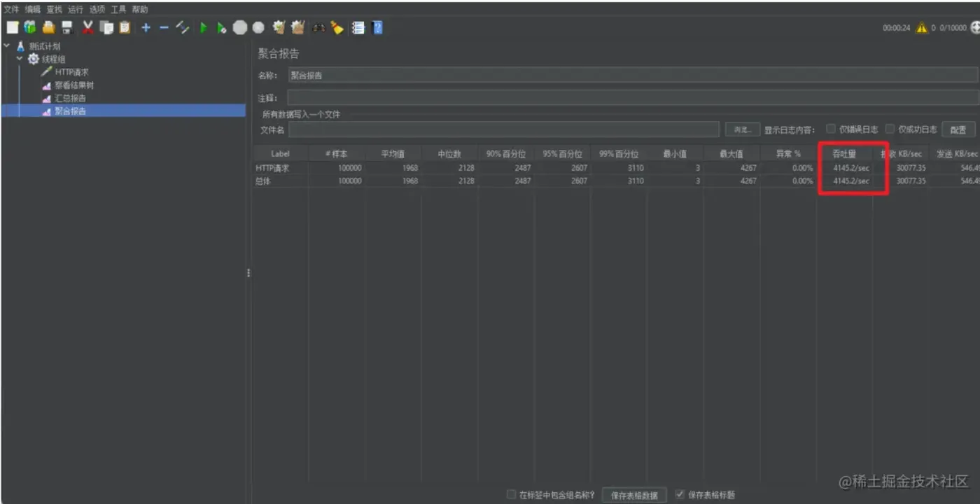The width and height of the screenshot is (980, 504).
Task: Open the 工具 menu
Action: coord(118,9)
